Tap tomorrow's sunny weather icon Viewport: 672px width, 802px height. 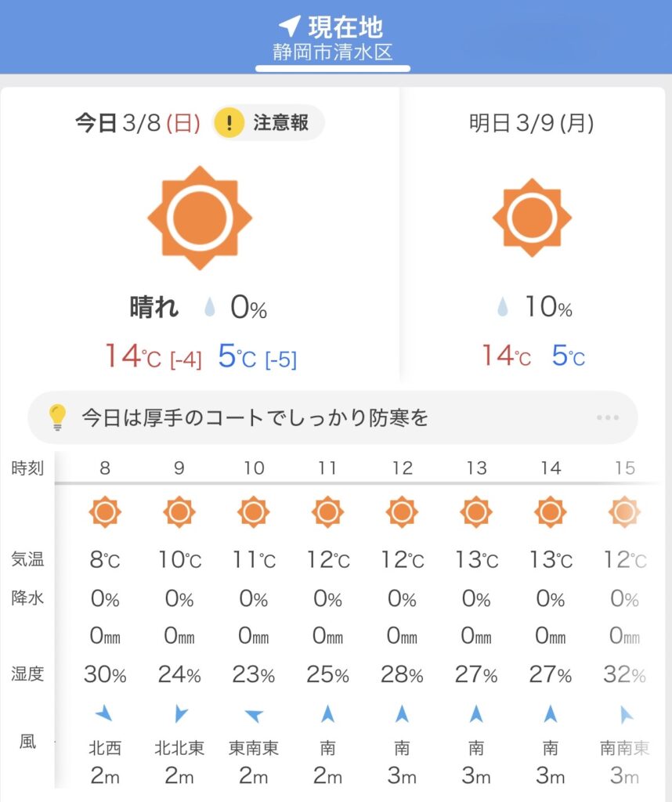point(532,218)
